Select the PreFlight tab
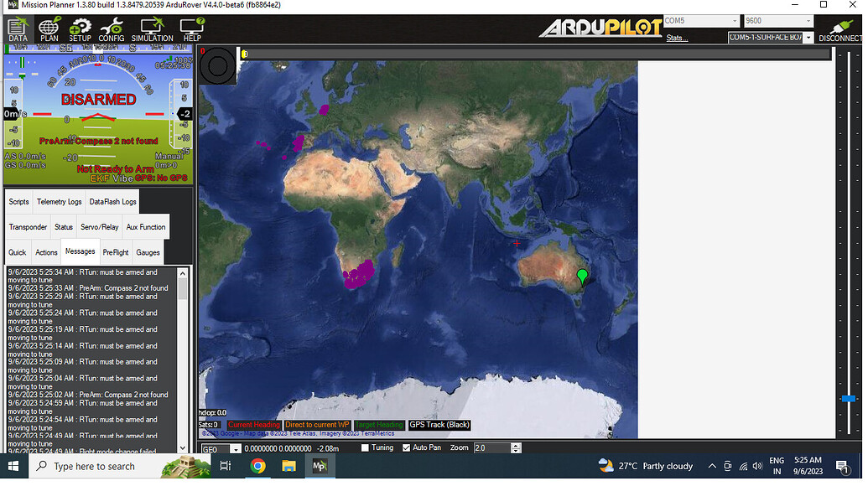 [116, 252]
